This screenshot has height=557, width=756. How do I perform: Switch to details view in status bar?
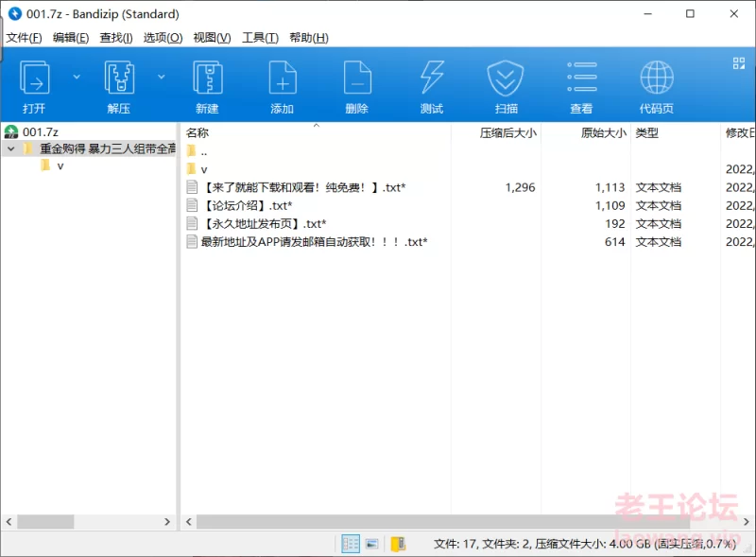click(351, 544)
